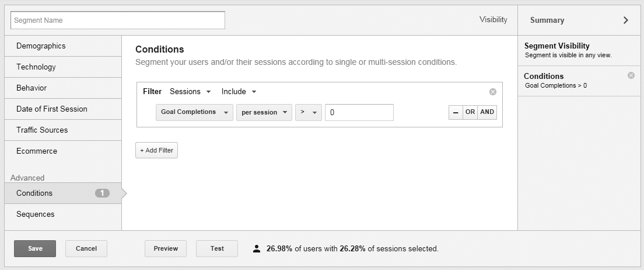The height and width of the screenshot is (270, 644).
Task: Open the Sessions scope dropdown
Action: pyautogui.click(x=190, y=92)
